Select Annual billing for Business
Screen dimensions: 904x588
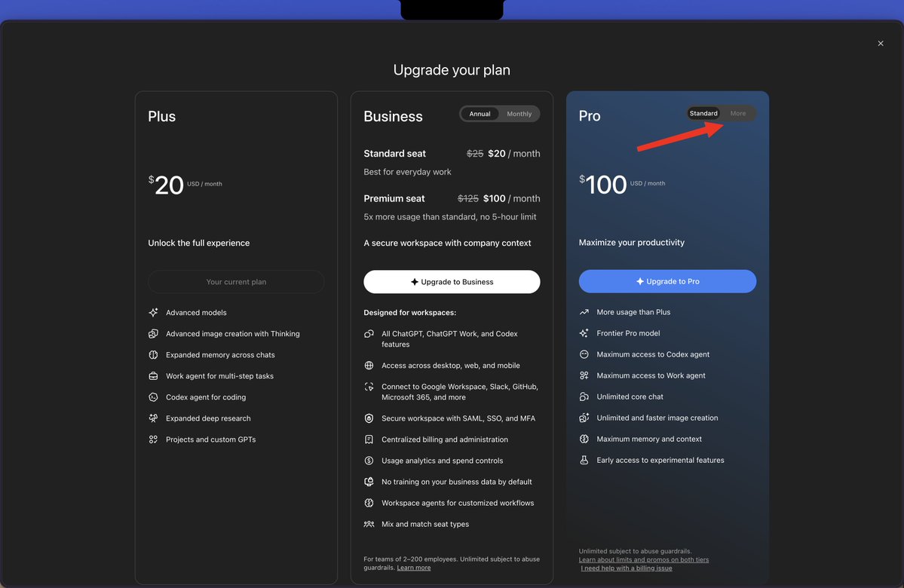[x=480, y=114]
